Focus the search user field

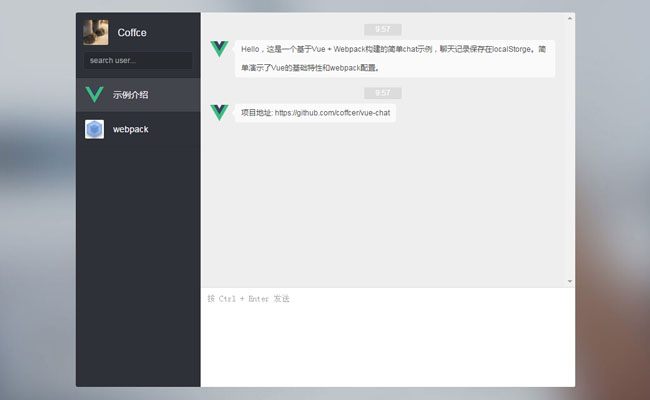(138, 60)
